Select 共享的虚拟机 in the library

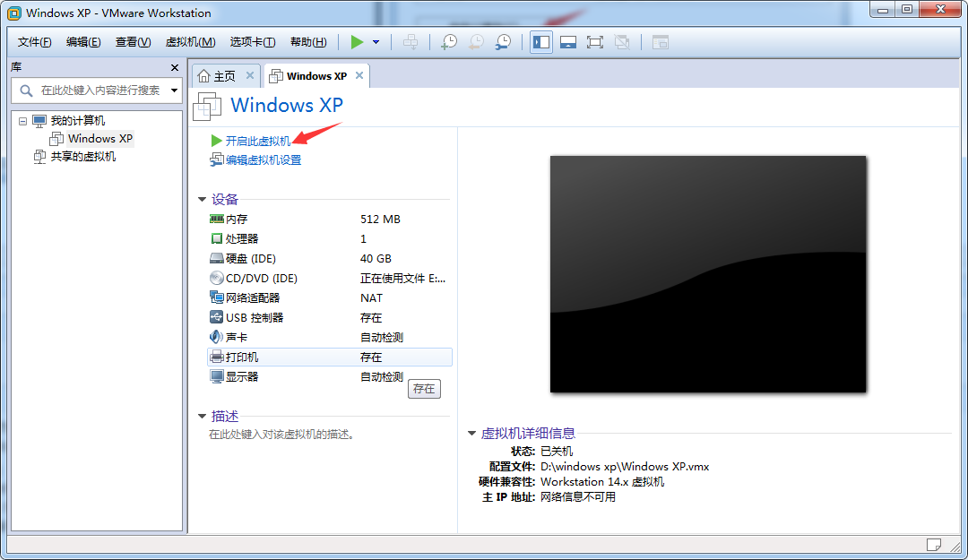82,157
